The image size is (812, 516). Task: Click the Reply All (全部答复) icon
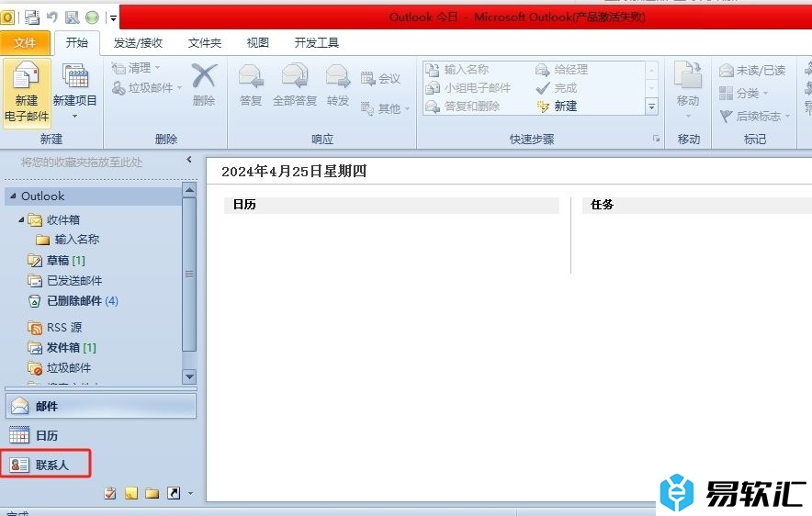[x=295, y=76]
